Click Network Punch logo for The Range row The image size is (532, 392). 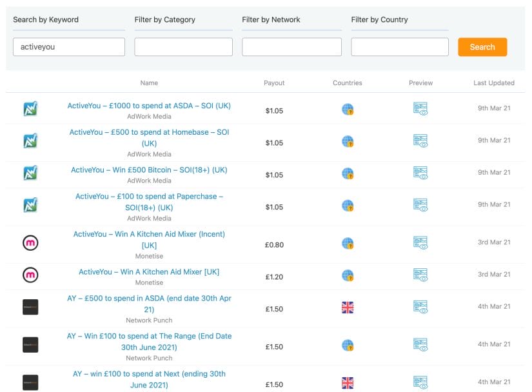coord(30,344)
